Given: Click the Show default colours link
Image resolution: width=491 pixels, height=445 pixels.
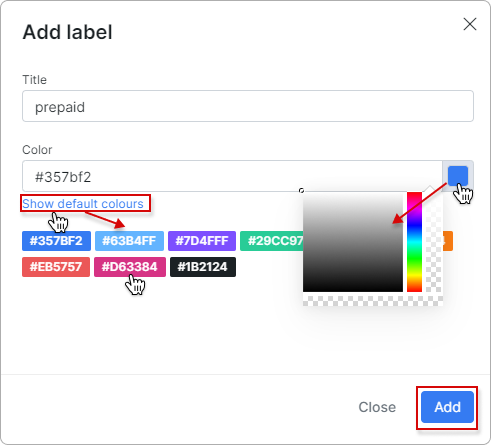Looking at the screenshot, I should [83, 203].
